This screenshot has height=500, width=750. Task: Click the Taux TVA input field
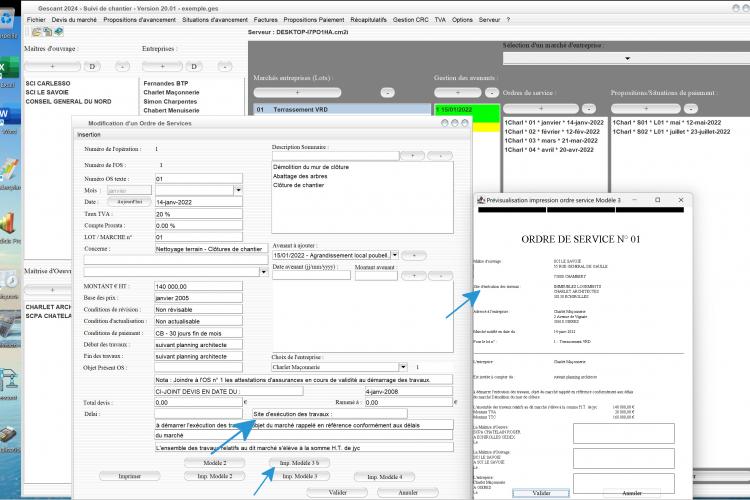(x=199, y=214)
